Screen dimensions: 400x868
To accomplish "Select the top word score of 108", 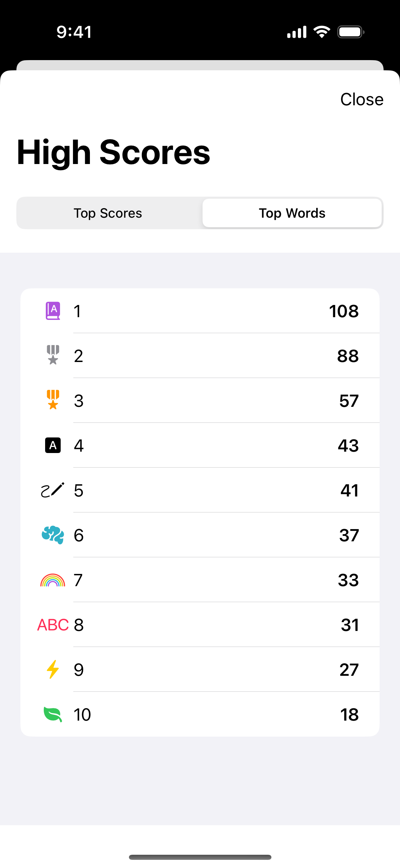I will pyautogui.click(x=344, y=311).
